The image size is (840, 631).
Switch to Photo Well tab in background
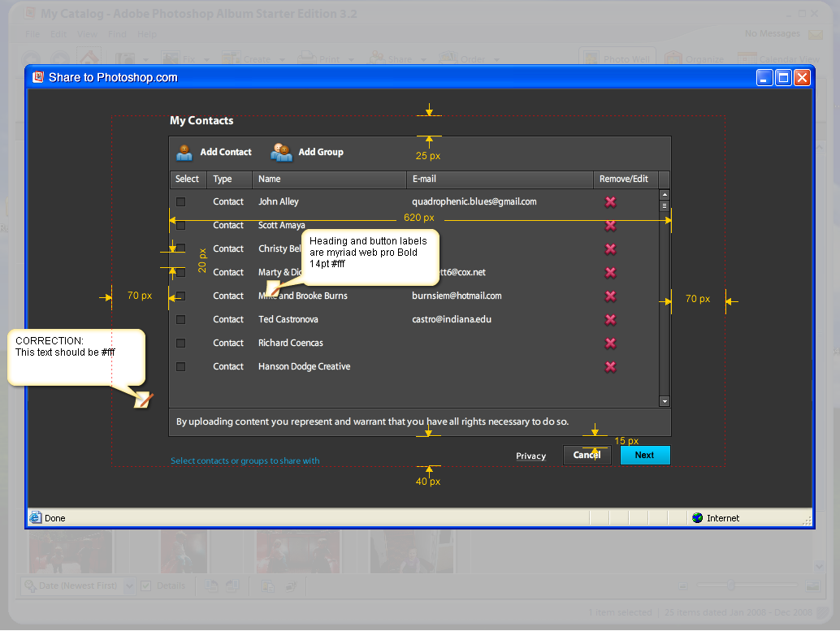pyautogui.click(x=617, y=58)
